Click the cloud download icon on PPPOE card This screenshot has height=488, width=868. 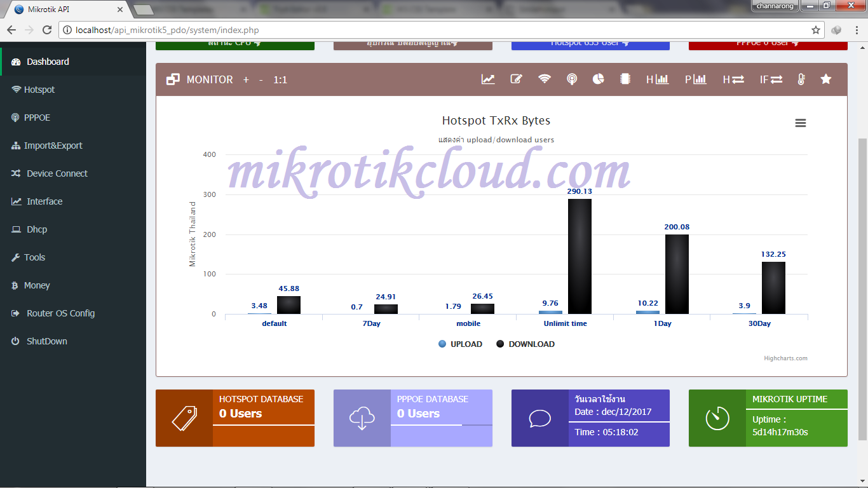pyautogui.click(x=362, y=418)
